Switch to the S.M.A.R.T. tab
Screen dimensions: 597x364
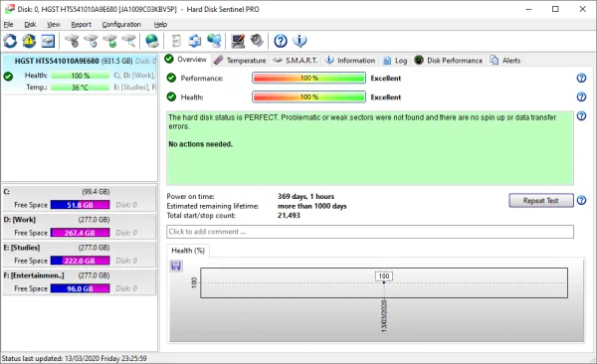296,60
